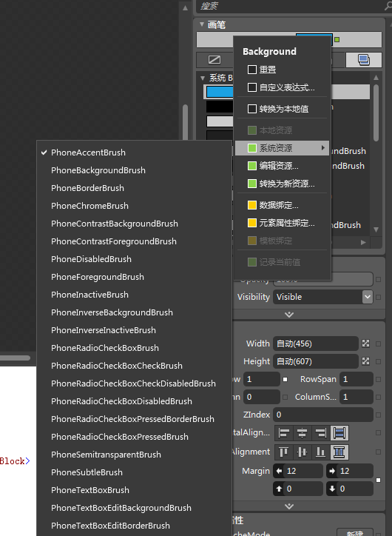The width and height of the screenshot is (392, 536).
Task: Open the Visibility dropdown
Action: coord(368,297)
